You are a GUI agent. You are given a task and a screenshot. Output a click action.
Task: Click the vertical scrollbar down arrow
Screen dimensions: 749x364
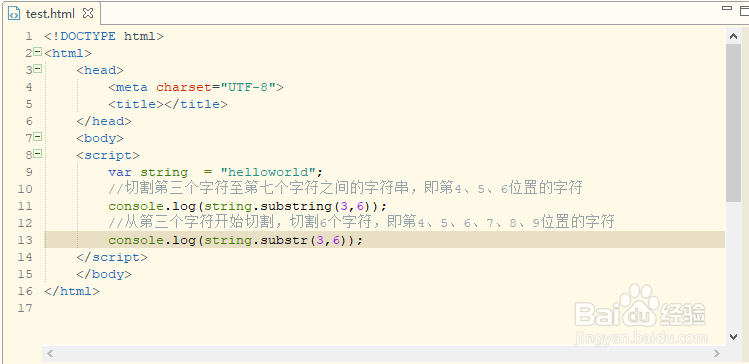(733, 336)
